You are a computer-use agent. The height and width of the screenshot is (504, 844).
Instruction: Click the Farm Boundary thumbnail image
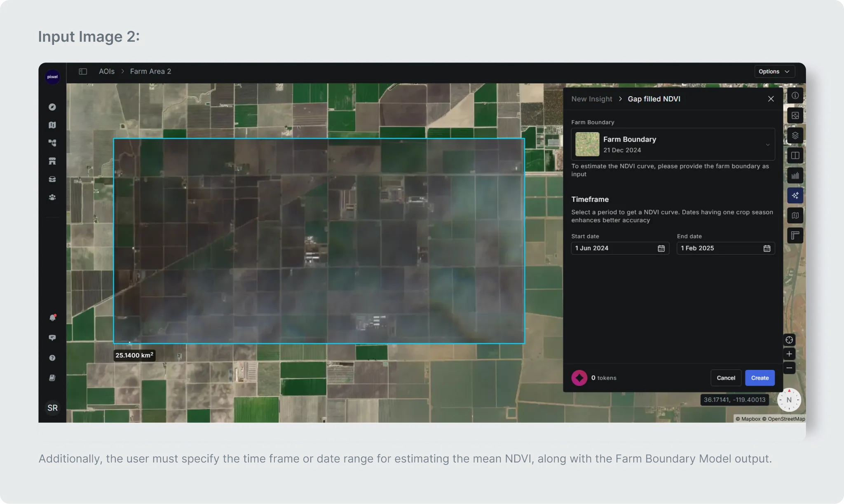(587, 144)
